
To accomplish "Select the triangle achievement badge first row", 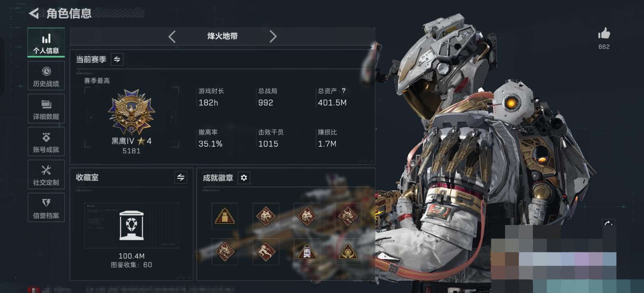I will [225, 216].
